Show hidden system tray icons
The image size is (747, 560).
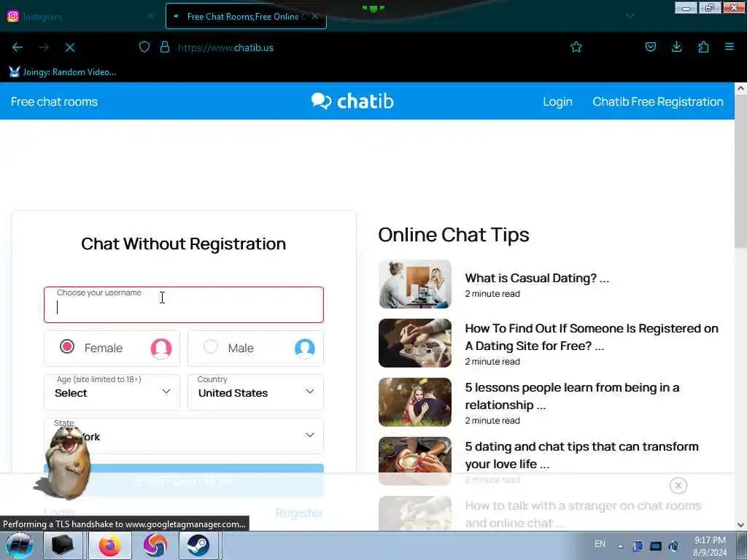tap(621, 546)
